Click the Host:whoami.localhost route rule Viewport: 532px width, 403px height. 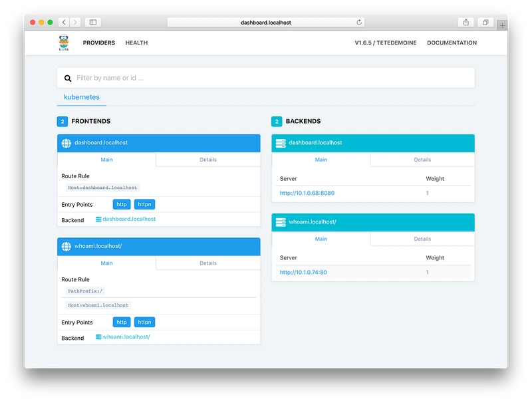(x=98, y=305)
